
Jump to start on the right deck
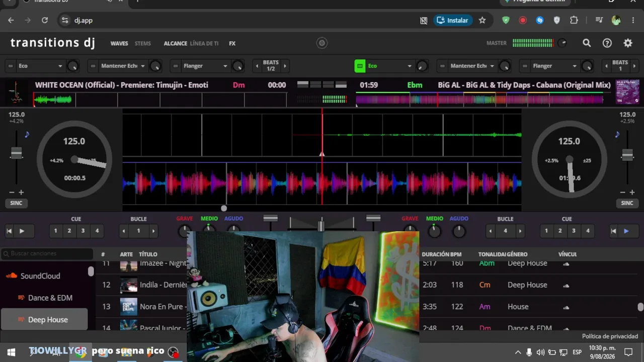[x=613, y=231]
